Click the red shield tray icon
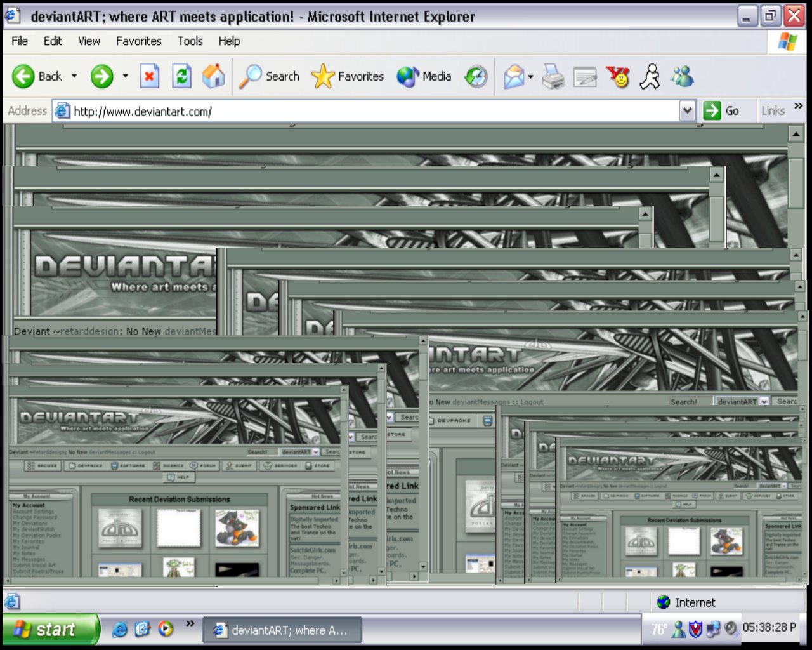Screen dimensions: 812x650 point(696,630)
